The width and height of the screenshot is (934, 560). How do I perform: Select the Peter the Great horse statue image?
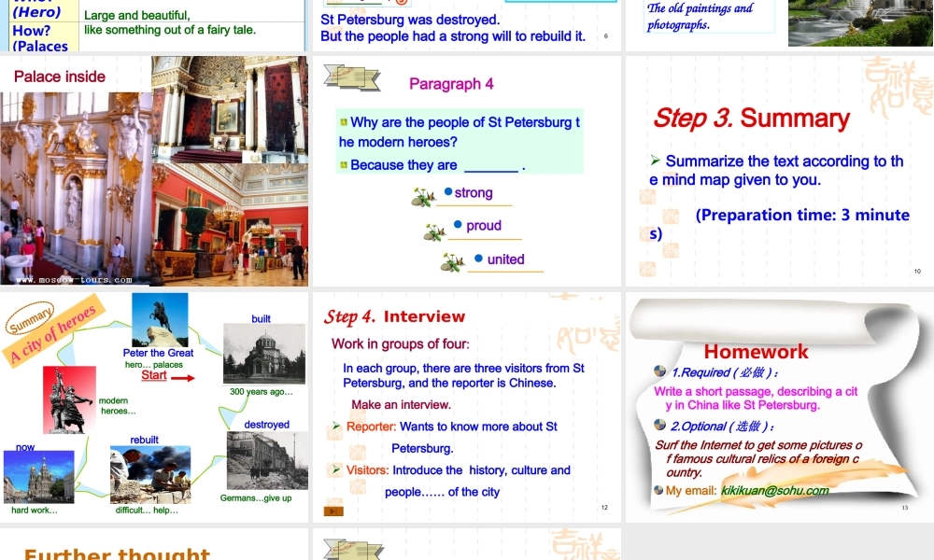(x=160, y=319)
